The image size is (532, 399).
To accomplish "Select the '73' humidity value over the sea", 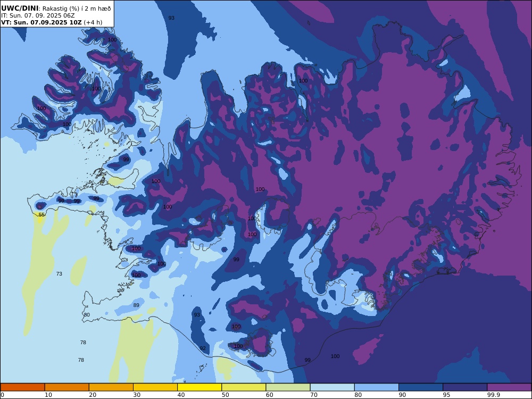I will coord(59,273).
